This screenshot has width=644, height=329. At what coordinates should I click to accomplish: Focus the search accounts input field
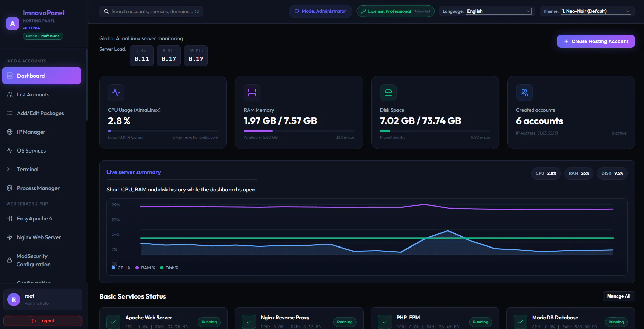[x=151, y=11]
